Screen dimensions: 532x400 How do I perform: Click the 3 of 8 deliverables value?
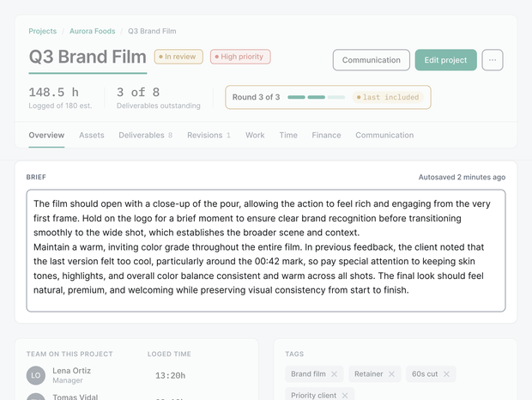[138, 93]
